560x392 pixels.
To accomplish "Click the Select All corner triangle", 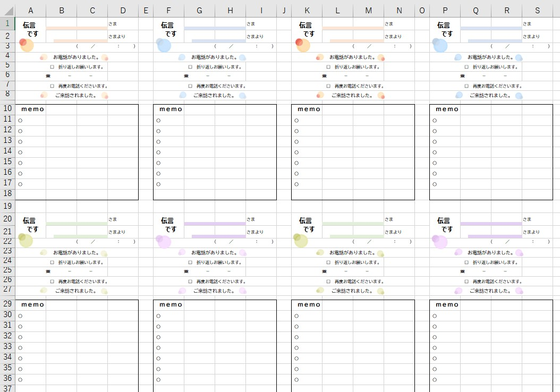I will [x=8, y=11].
